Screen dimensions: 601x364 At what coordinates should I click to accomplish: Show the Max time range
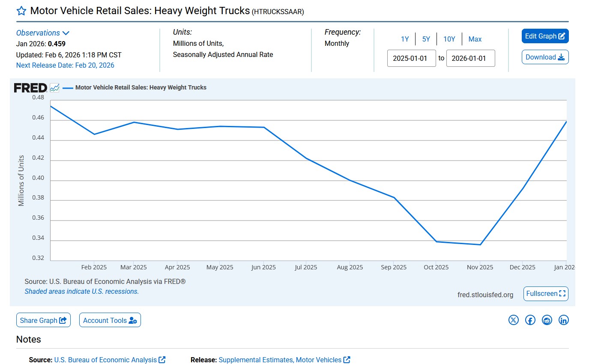click(x=475, y=39)
